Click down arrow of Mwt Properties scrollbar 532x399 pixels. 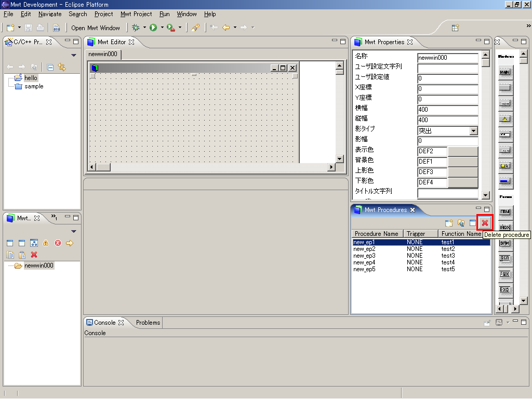pos(486,195)
